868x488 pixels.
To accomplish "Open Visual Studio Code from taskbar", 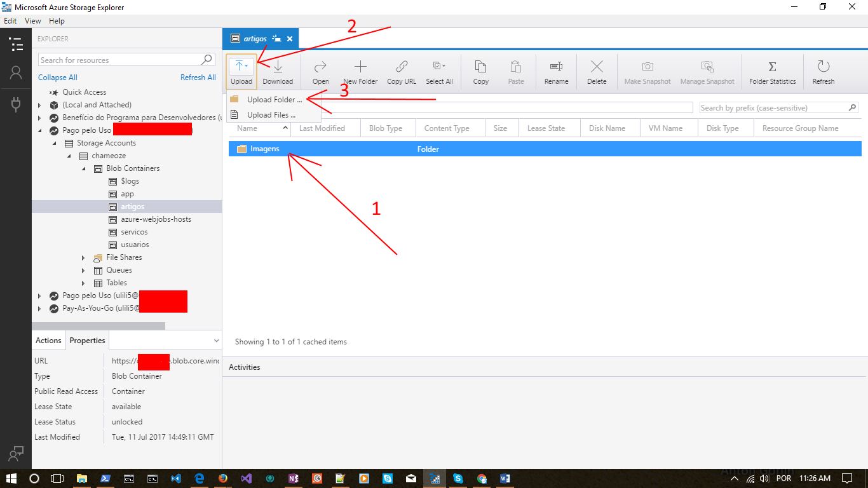I will 176,478.
